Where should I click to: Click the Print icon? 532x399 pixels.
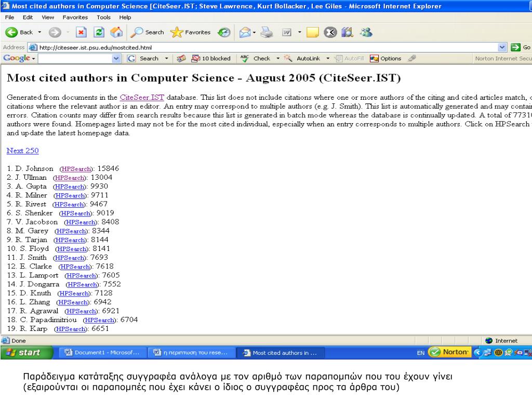point(267,32)
